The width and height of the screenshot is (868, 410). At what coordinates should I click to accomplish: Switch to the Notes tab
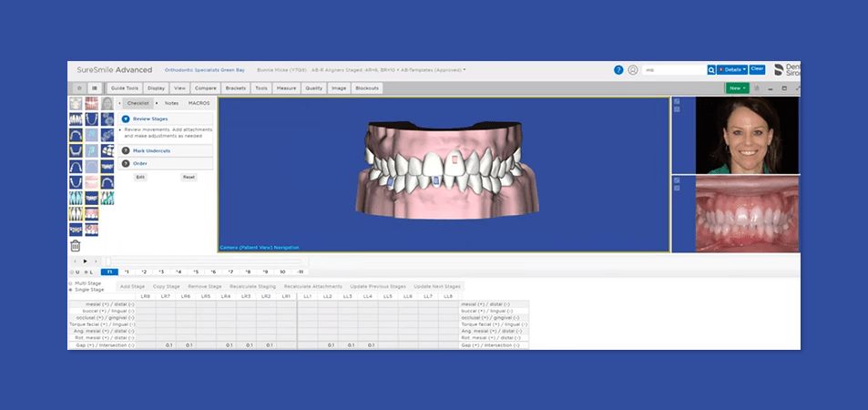(171, 103)
